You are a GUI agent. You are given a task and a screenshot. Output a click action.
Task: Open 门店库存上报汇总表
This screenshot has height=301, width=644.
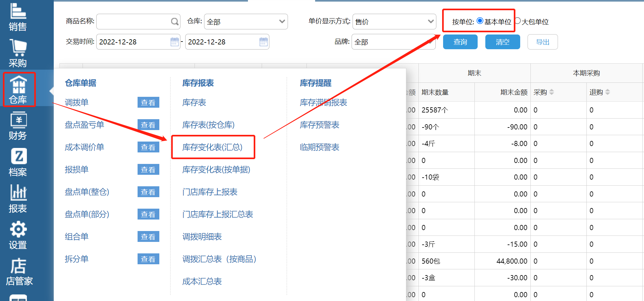218,214
